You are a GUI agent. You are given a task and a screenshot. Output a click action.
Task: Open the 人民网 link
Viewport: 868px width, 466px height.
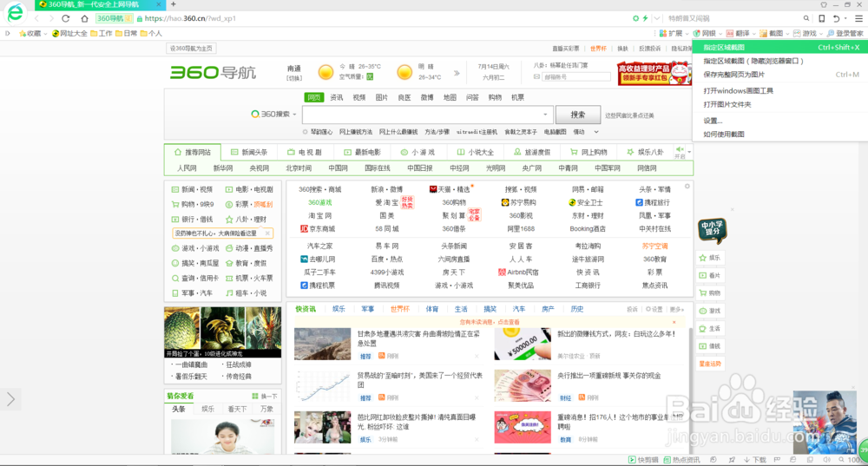(x=187, y=167)
